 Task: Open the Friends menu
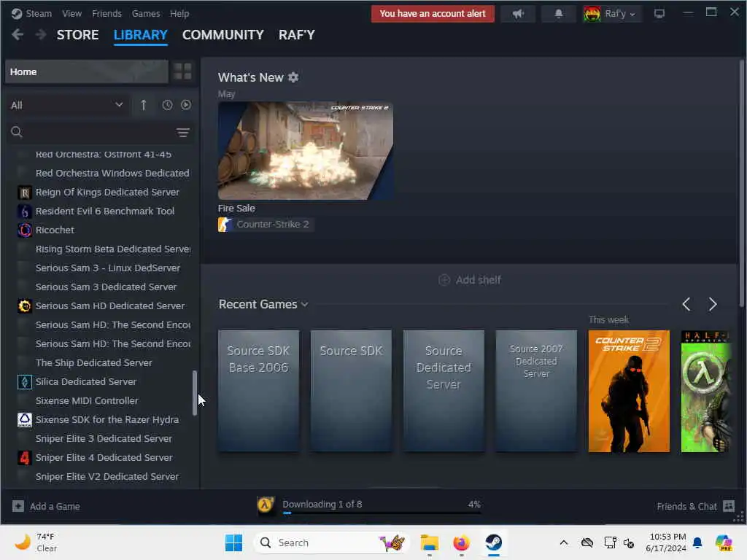(107, 13)
